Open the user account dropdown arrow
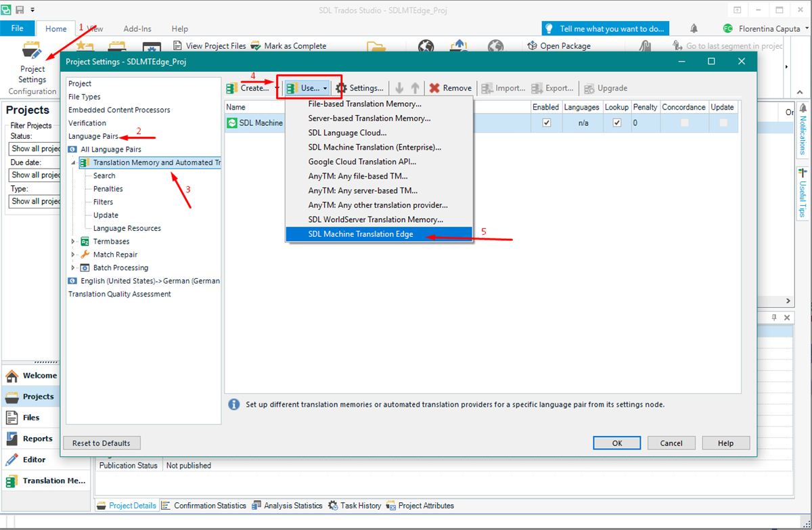 click(x=807, y=28)
